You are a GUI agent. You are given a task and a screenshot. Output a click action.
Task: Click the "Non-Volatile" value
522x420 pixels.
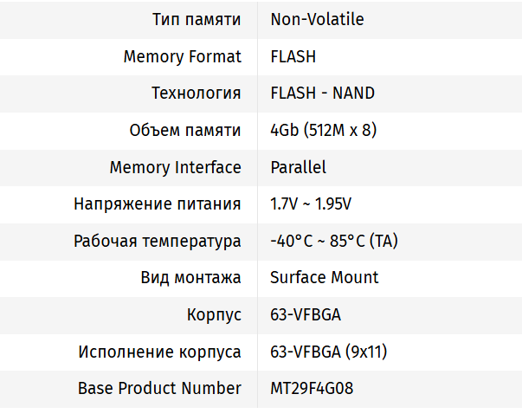[x=317, y=20]
